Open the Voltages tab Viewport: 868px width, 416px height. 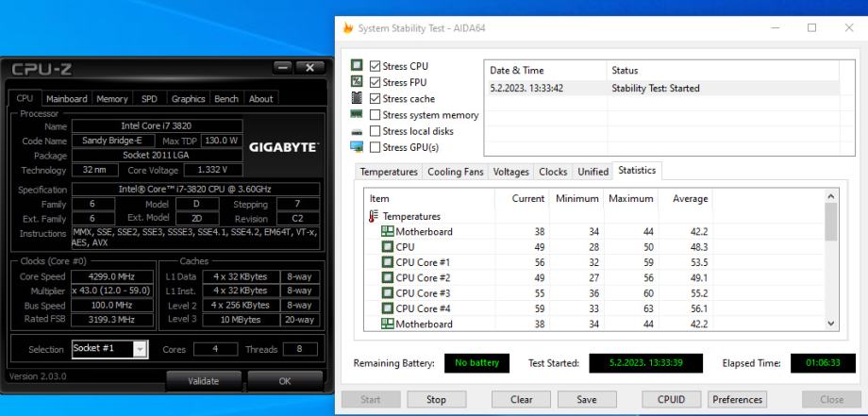[x=511, y=172]
